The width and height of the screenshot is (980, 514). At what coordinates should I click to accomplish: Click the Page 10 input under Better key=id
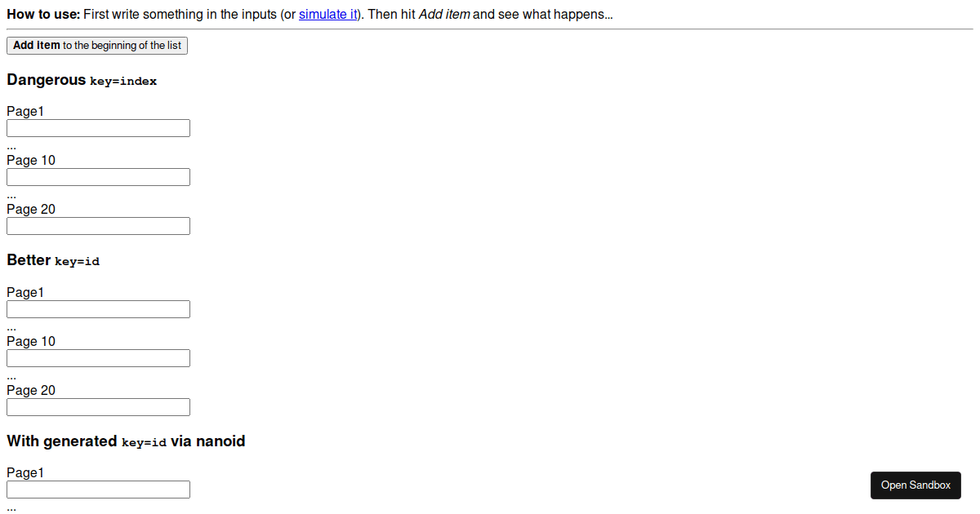coord(98,358)
